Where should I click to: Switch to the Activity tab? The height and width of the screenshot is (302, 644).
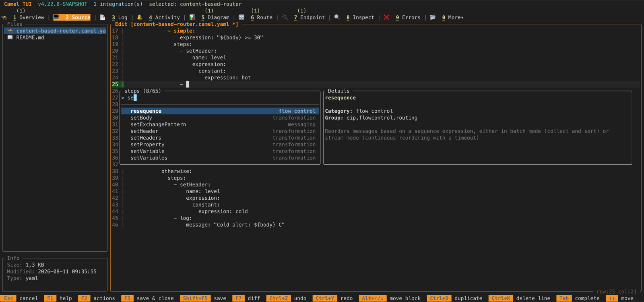tap(164, 17)
